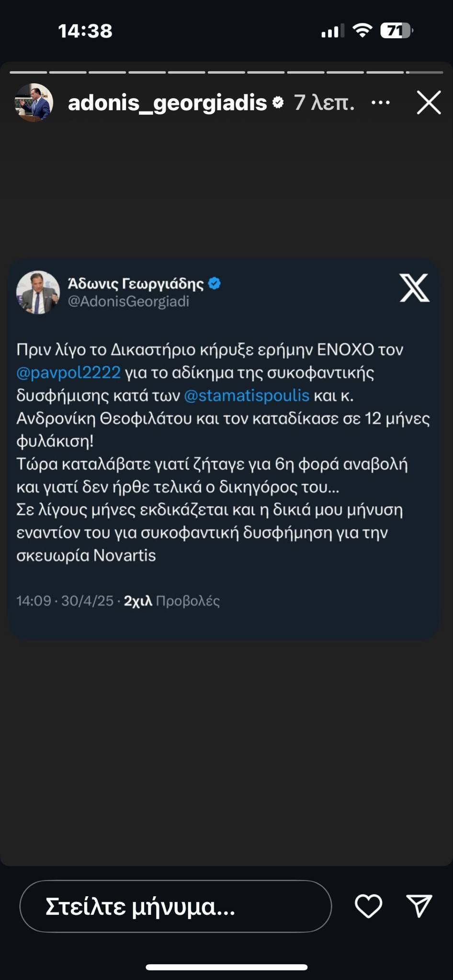Viewport: 453px width, 980px height.
Task: Open adonis_georgiadis story profile picture
Action: click(34, 102)
